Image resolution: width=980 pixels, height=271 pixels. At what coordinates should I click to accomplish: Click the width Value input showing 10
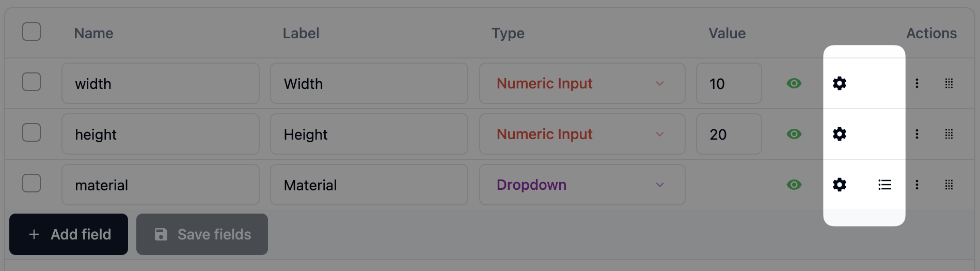(729, 83)
